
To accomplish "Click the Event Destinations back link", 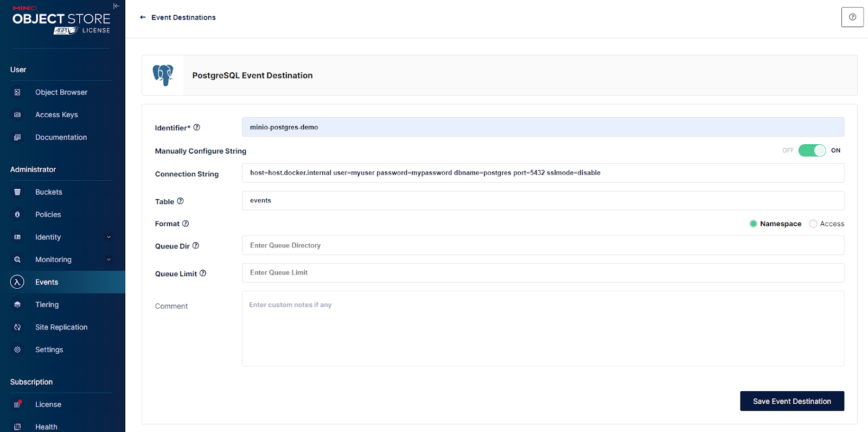I will (x=183, y=17).
